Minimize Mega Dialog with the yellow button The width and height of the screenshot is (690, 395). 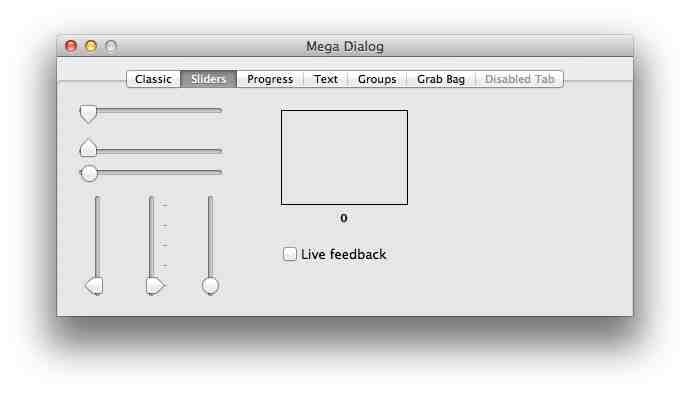tap(91, 46)
